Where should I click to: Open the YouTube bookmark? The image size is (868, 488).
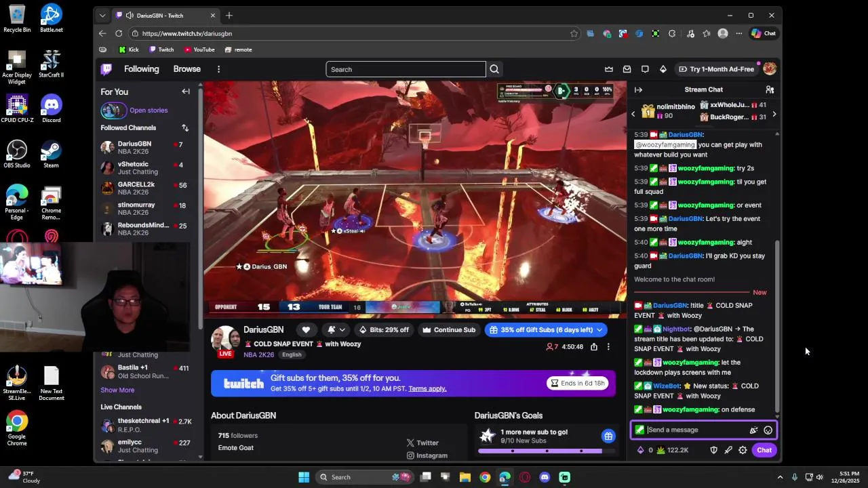point(199,49)
